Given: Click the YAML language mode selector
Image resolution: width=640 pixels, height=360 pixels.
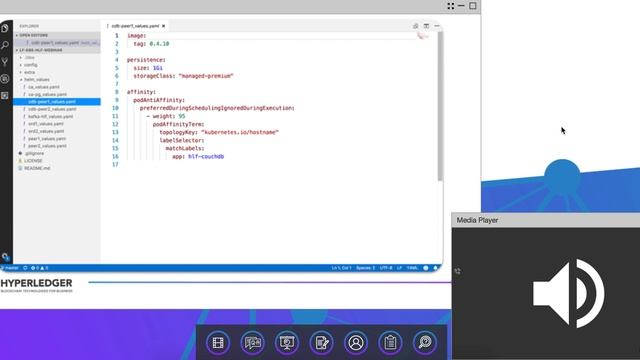Looking at the screenshot, I should point(412,268).
